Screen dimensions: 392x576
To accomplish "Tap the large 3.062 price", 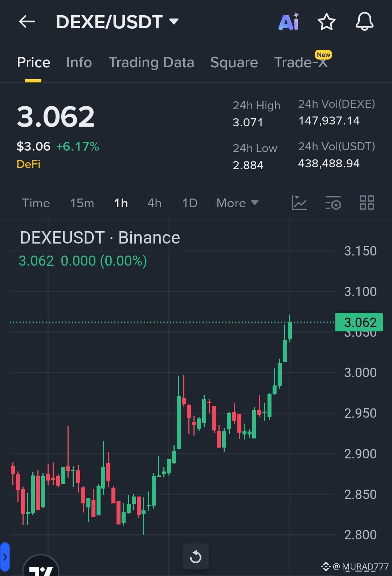I will coord(56,117).
